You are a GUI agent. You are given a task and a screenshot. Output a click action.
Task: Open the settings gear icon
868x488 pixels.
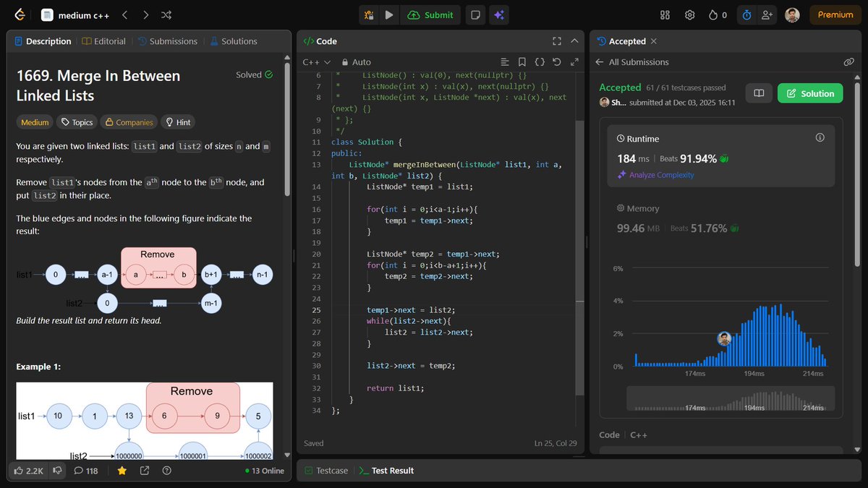(x=690, y=14)
